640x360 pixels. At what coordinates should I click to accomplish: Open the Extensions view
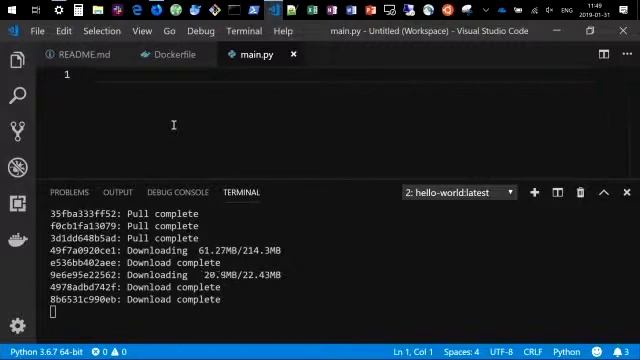pos(18,203)
